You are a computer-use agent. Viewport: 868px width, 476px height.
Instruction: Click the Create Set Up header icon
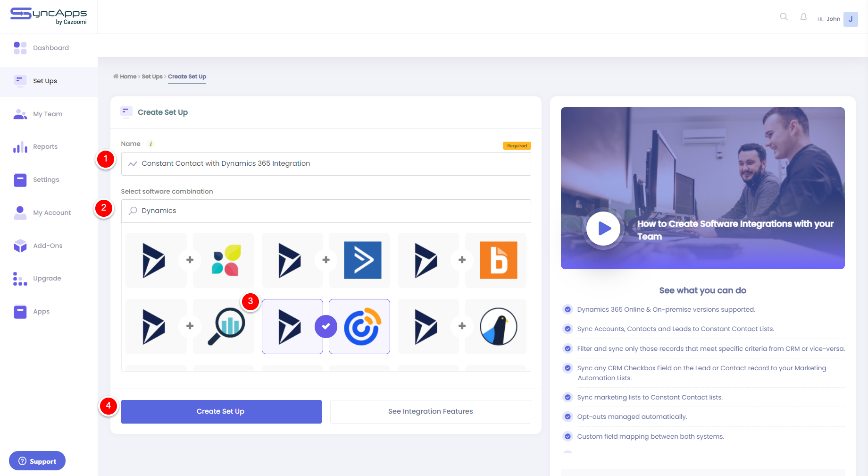pyautogui.click(x=126, y=112)
